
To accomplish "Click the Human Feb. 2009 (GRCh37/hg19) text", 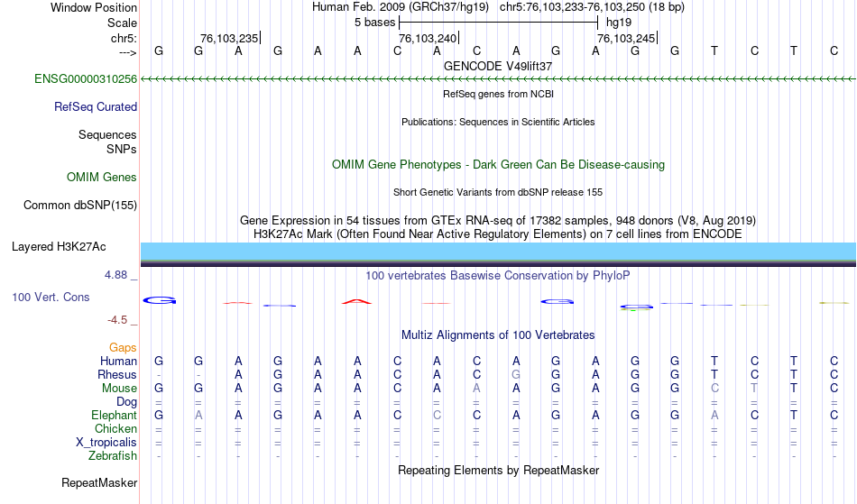I will coord(400,7).
